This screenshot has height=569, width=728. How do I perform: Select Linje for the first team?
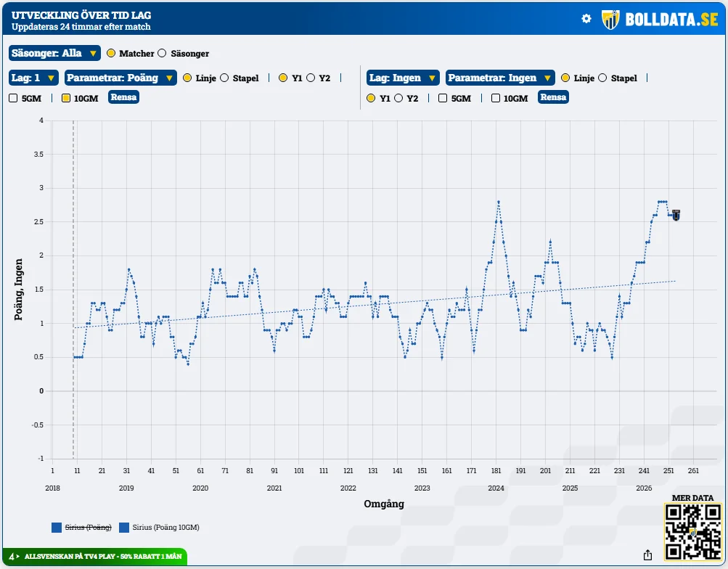coord(187,78)
